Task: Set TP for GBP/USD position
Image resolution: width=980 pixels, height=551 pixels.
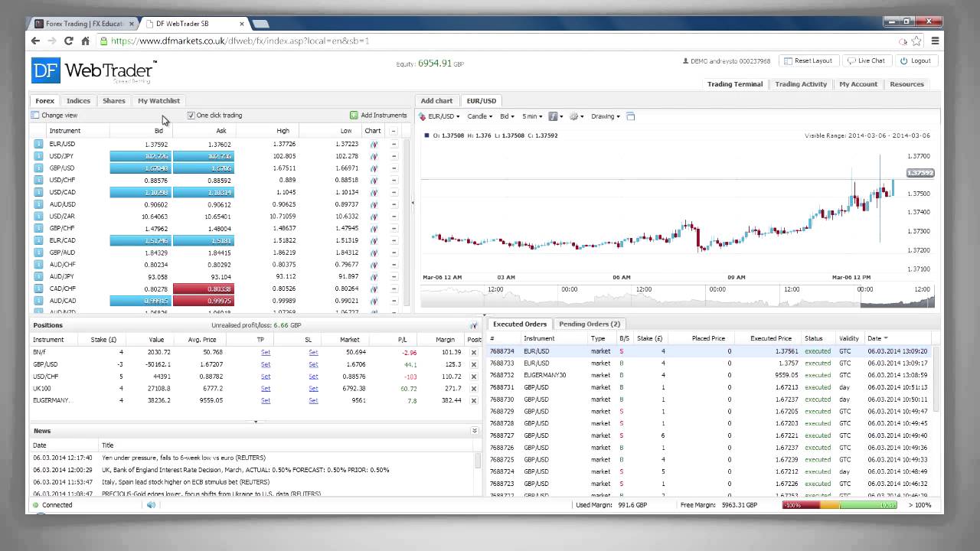Action: point(266,365)
